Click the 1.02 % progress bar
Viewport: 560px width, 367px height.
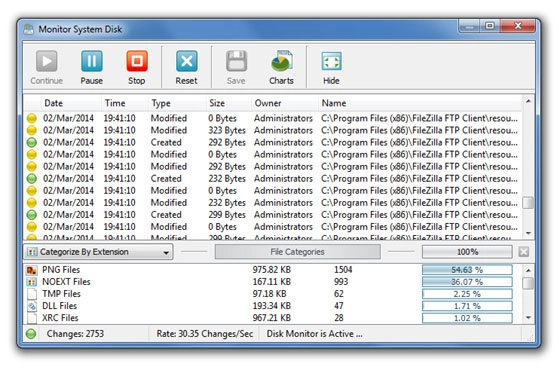(467, 318)
